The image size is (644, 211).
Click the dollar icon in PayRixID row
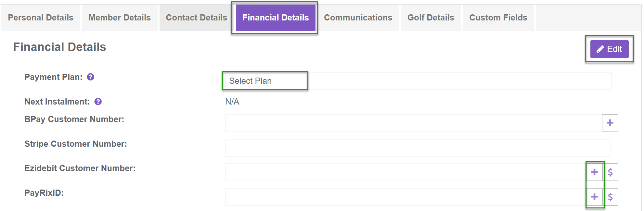coord(610,197)
